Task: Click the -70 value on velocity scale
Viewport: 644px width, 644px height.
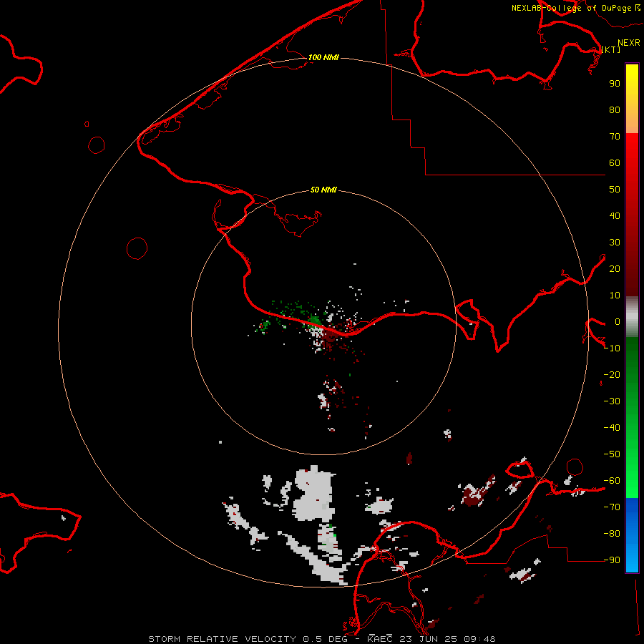Action: pyautogui.click(x=612, y=507)
